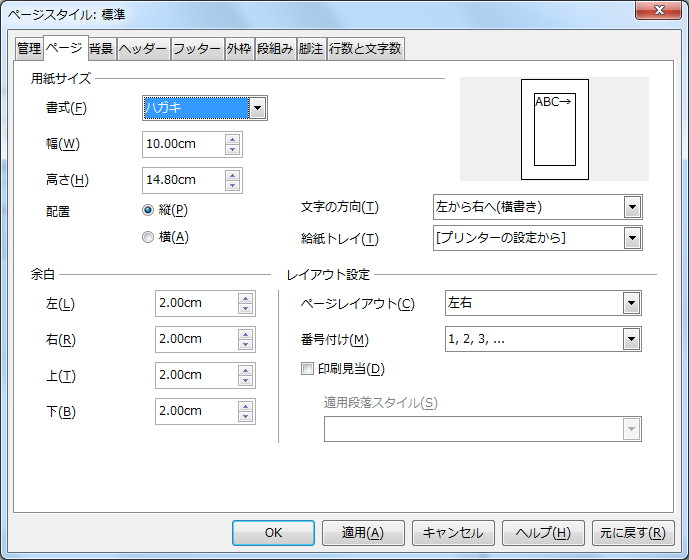Open the 段組み tab
The width and height of the screenshot is (689, 560).
click(275, 48)
